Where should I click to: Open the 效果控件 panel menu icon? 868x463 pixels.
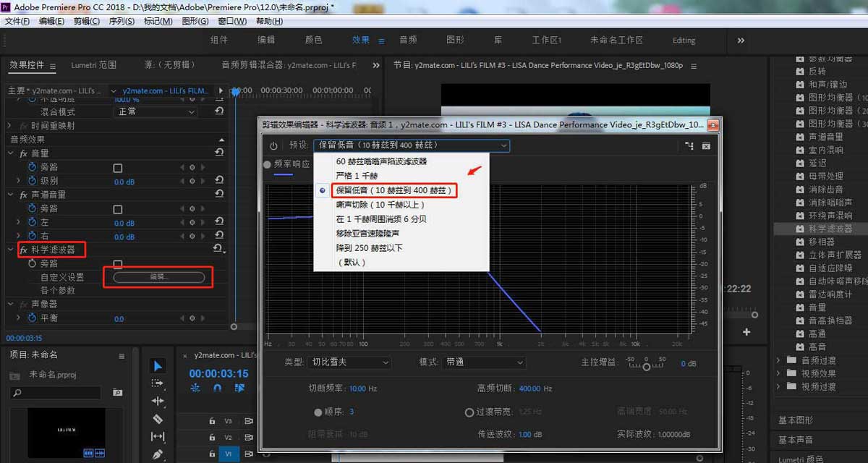pyautogui.click(x=52, y=64)
